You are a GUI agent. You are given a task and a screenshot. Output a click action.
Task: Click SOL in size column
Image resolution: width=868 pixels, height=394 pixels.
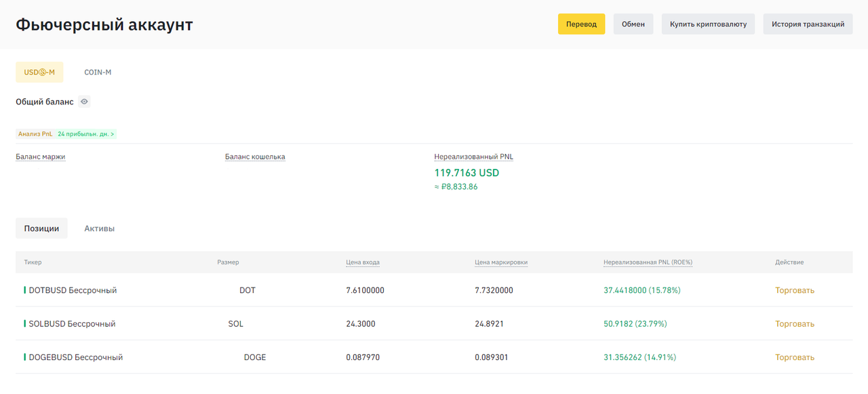click(x=236, y=324)
